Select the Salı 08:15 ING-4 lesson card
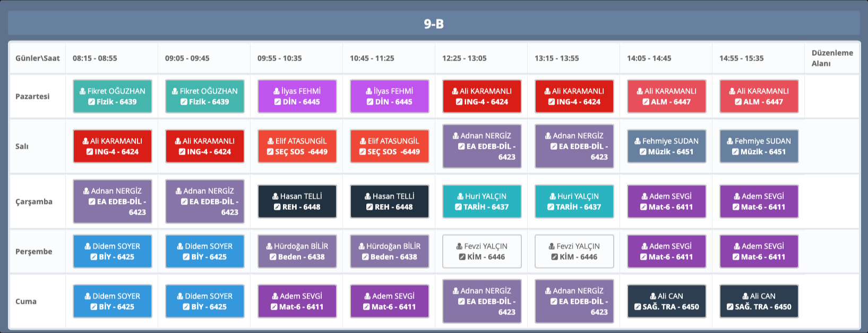The height and width of the screenshot is (333, 868). click(112, 147)
